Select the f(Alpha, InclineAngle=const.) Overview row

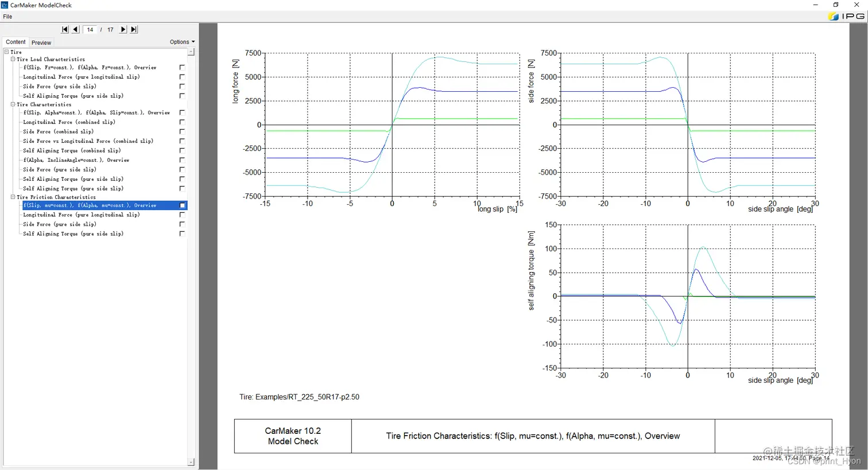pos(76,160)
